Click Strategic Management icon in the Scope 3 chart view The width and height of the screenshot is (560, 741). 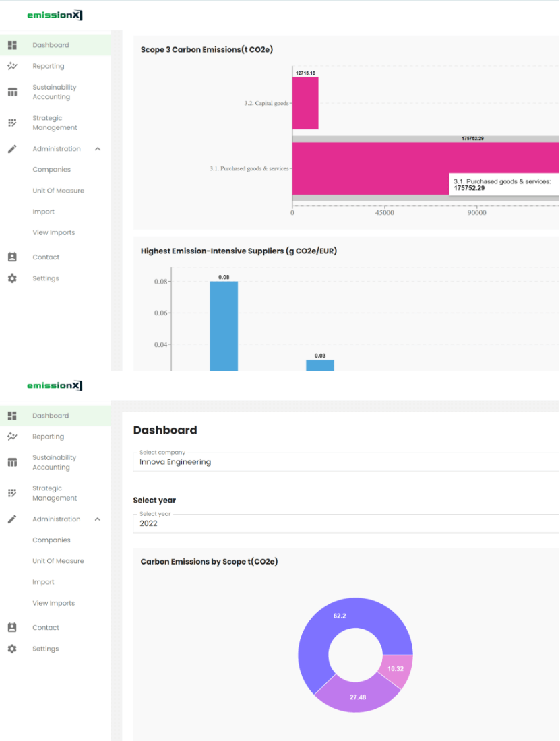[x=12, y=123]
